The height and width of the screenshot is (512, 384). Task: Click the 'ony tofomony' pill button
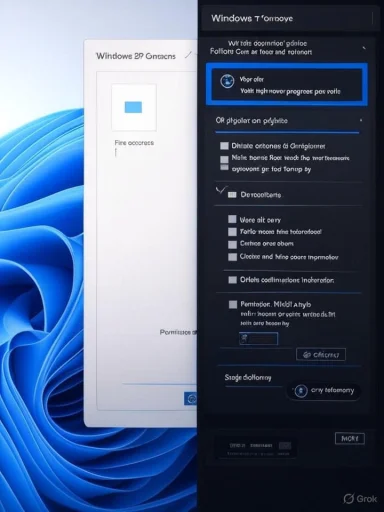[x=323, y=390]
